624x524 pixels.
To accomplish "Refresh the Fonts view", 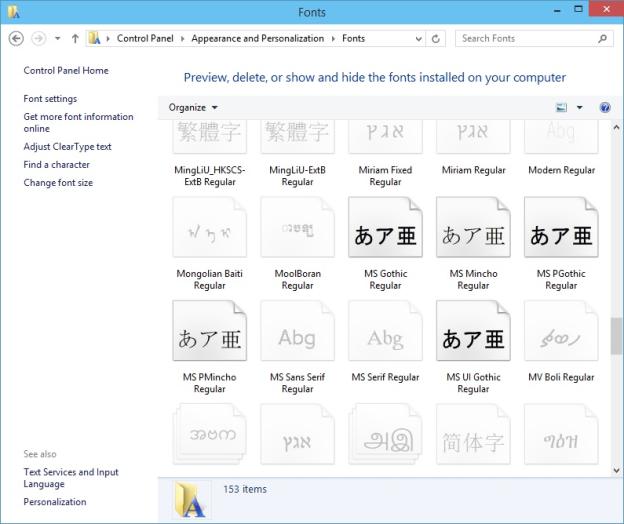I will pyautogui.click(x=435, y=39).
